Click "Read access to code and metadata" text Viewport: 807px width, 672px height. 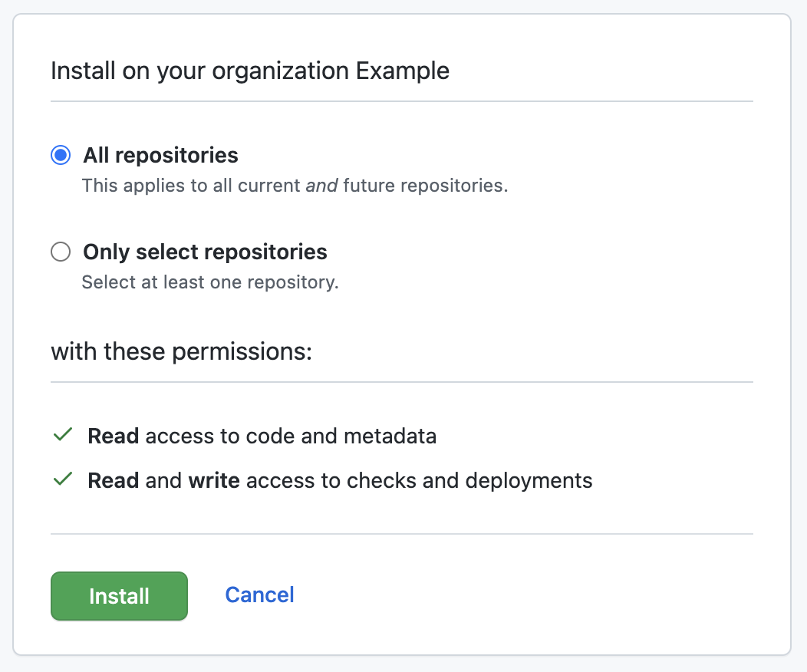click(x=262, y=436)
